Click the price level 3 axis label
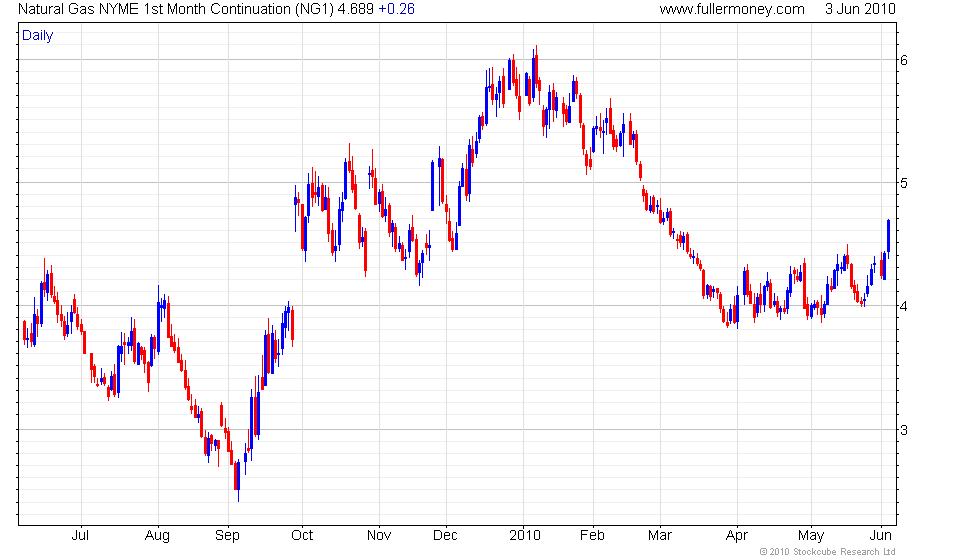 click(x=904, y=429)
